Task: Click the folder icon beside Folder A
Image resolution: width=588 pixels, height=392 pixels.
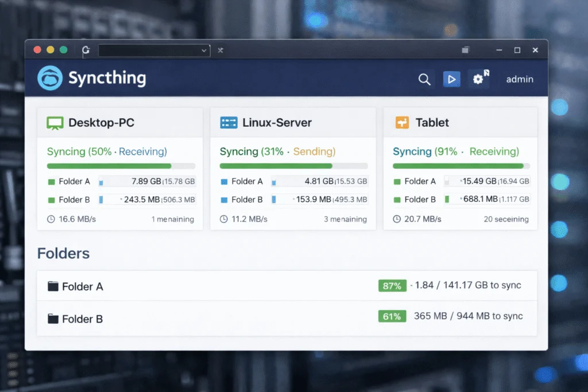Action: (x=54, y=286)
